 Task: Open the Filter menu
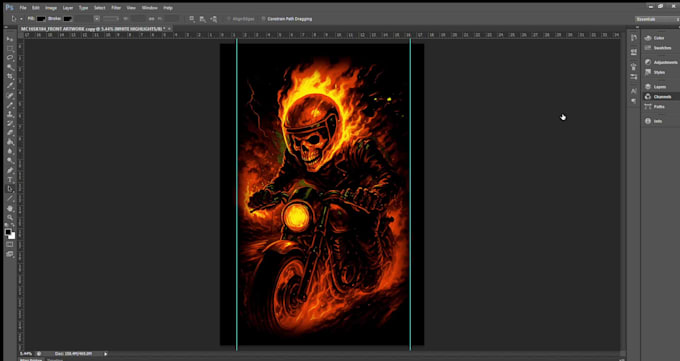[116, 8]
